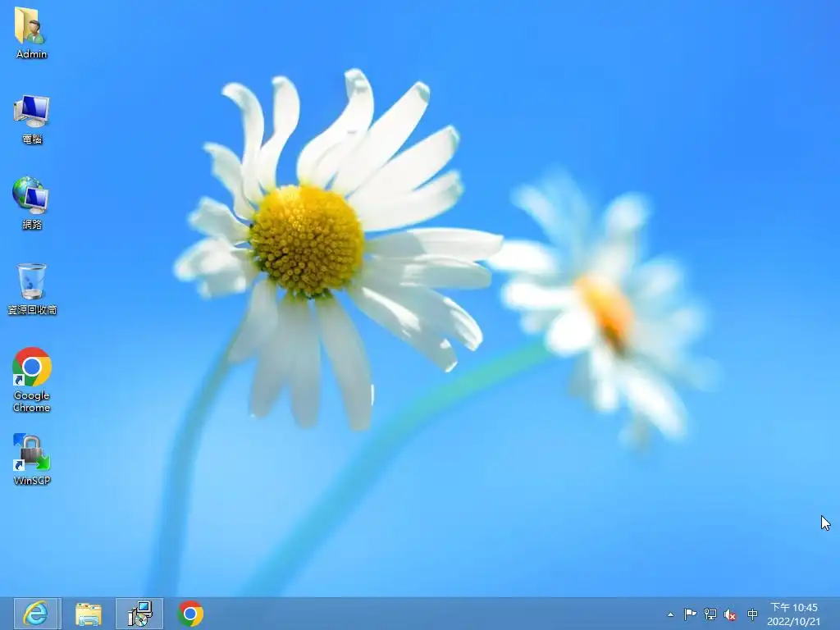Switch input method via 中 indicator
The height and width of the screenshot is (630, 840).
(x=752, y=614)
